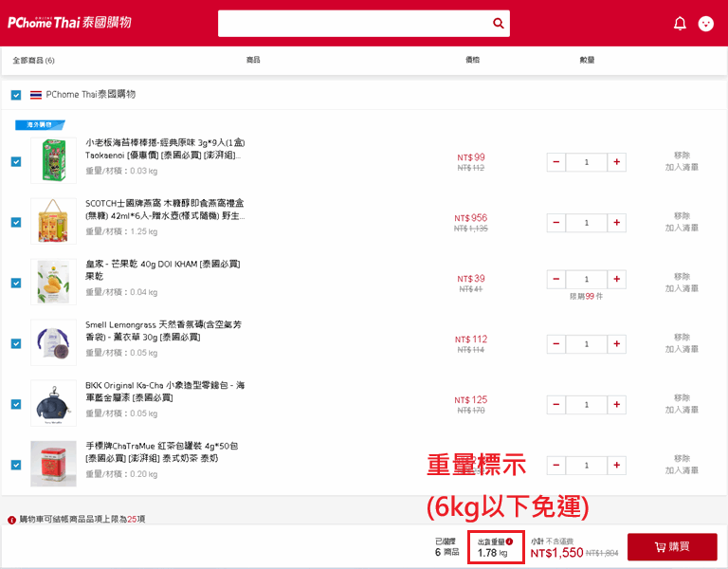Increase quantity of Taokaenoi seaweed snack
This screenshot has height=569, width=728.
pyautogui.click(x=617, y=162)
